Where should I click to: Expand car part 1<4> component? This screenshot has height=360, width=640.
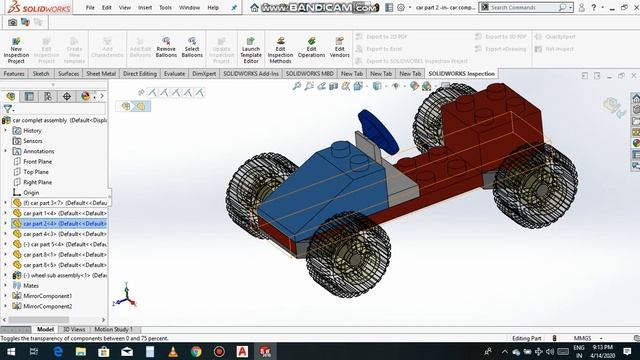(x=6, y=213)
